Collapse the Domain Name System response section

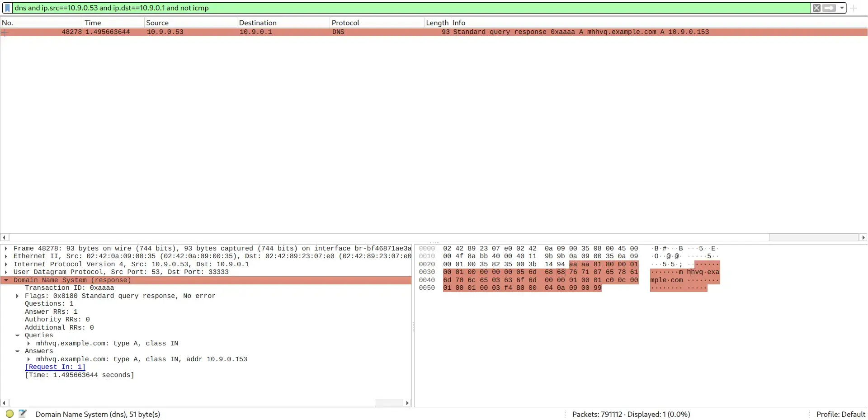tap(6, 280)
